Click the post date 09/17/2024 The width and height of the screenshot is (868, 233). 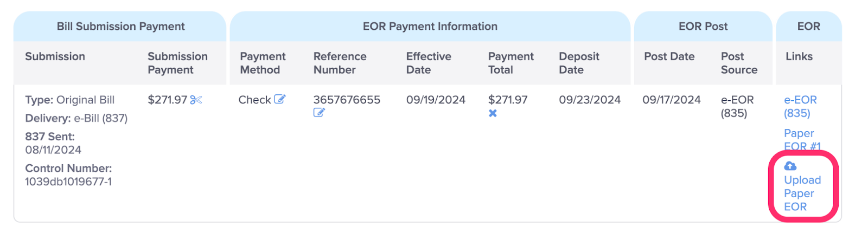click(672, 100)
